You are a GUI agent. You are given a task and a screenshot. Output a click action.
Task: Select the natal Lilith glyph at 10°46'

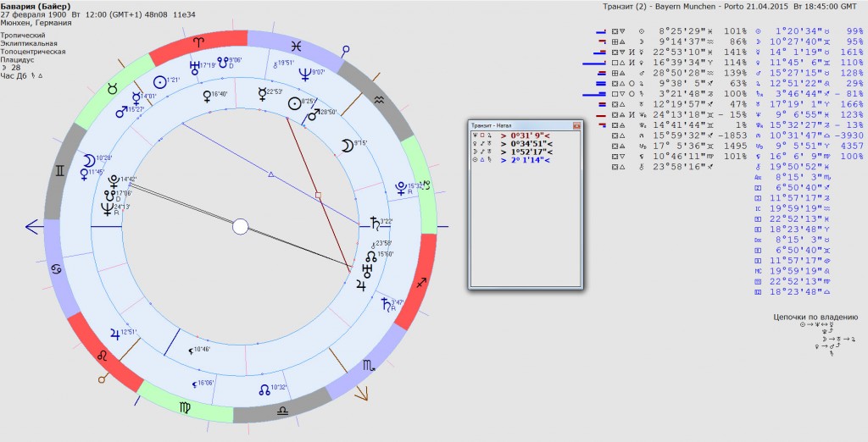click(191, 351)
